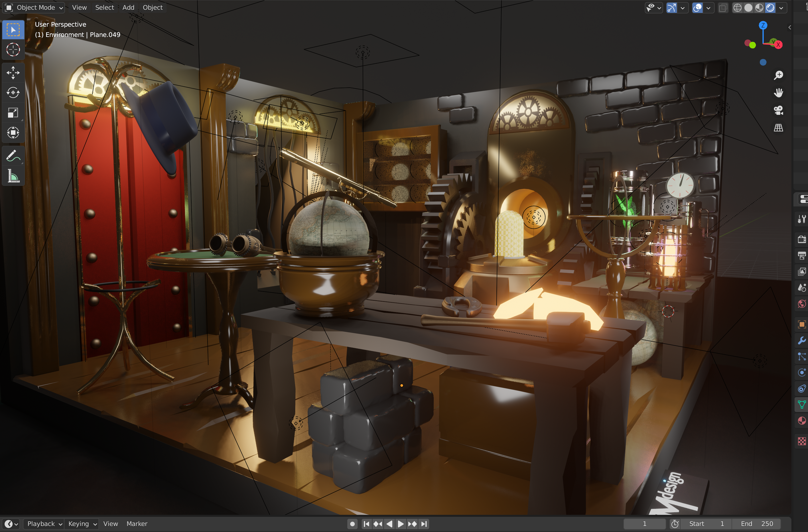Toggle Use Preview Range clock button
Viewport: 808px width, 532px height.
(x=675, y=524)
